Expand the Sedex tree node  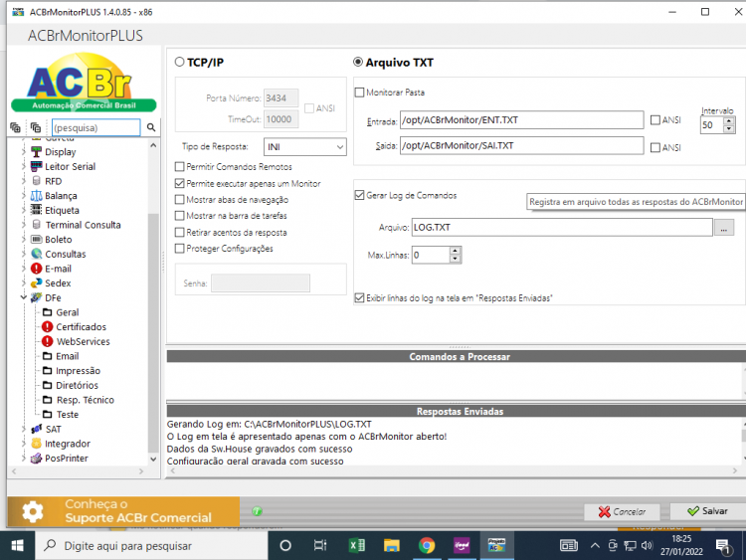click(23, 283)
